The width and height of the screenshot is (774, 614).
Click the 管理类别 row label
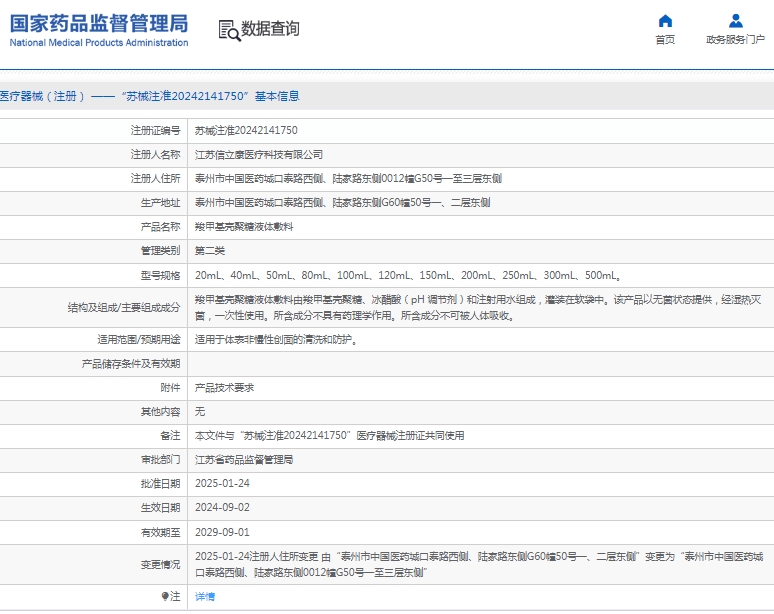click(160, 250)
